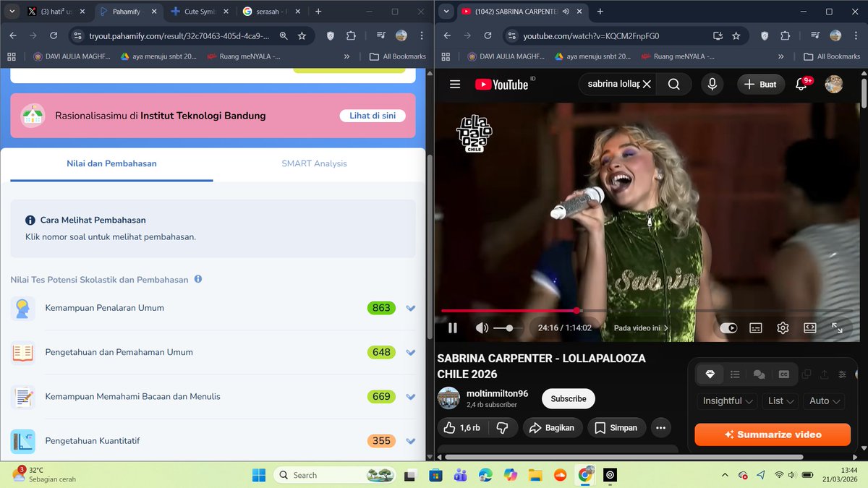Open Microsoft Store from taskbar
Viewport: 868px width, 488px height.
435,475
